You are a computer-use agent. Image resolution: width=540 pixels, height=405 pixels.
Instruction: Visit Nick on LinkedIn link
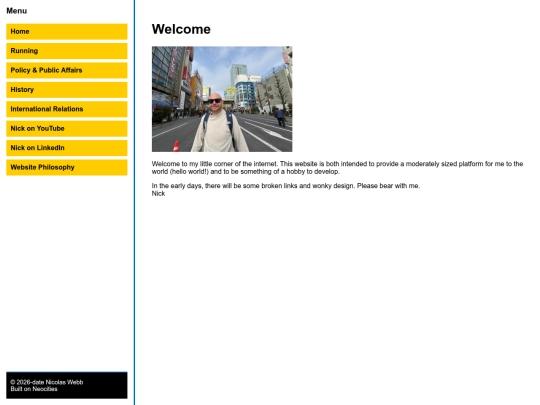click(x=67, y=148)
